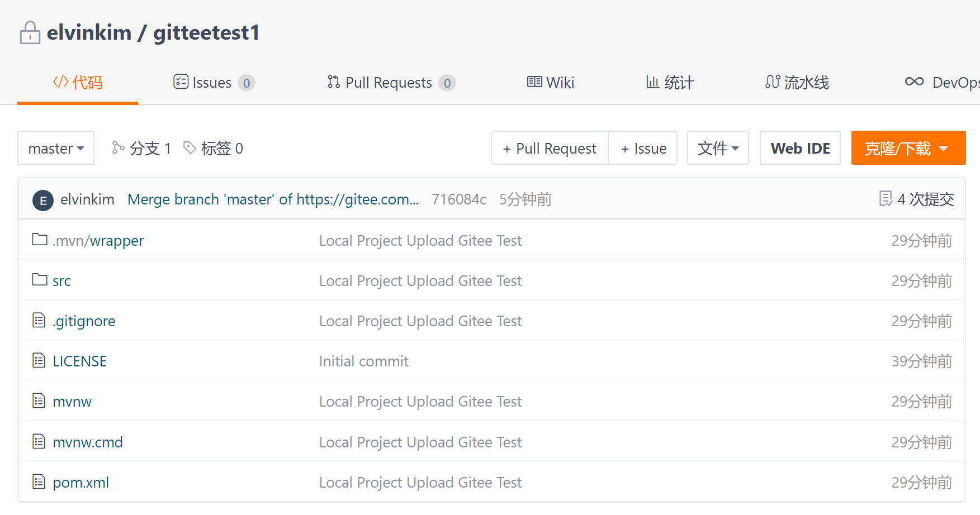Viewport: 980px width, 515px height.
Task: Click the commits list icon beside 4 次提交
Action: [886, 198]
